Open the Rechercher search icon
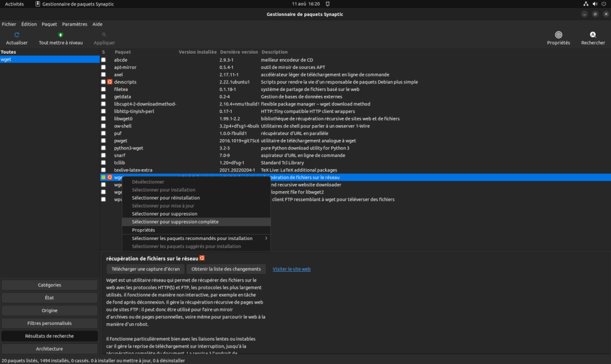 pos(593,35)
